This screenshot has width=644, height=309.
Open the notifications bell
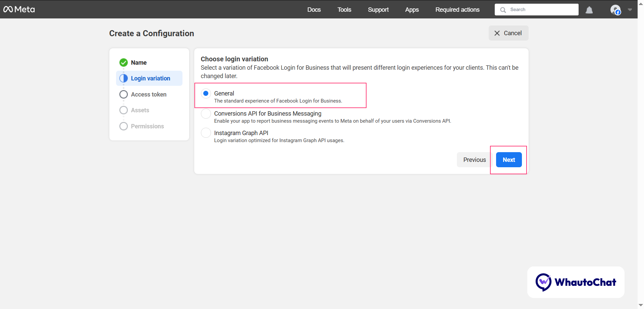[x=589, y=10]
